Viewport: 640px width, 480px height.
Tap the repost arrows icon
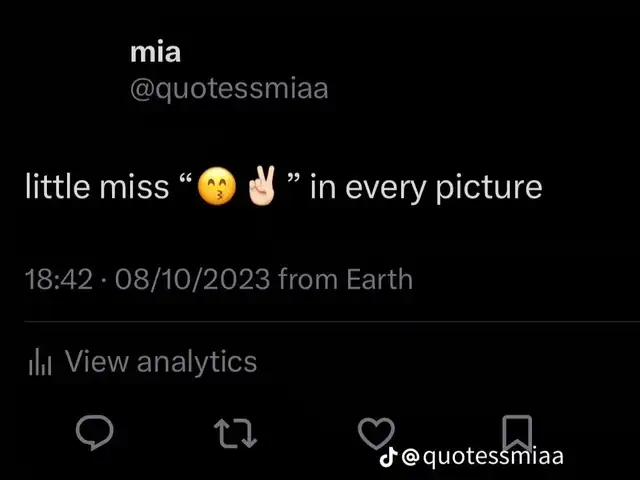(x=236, y=433)
